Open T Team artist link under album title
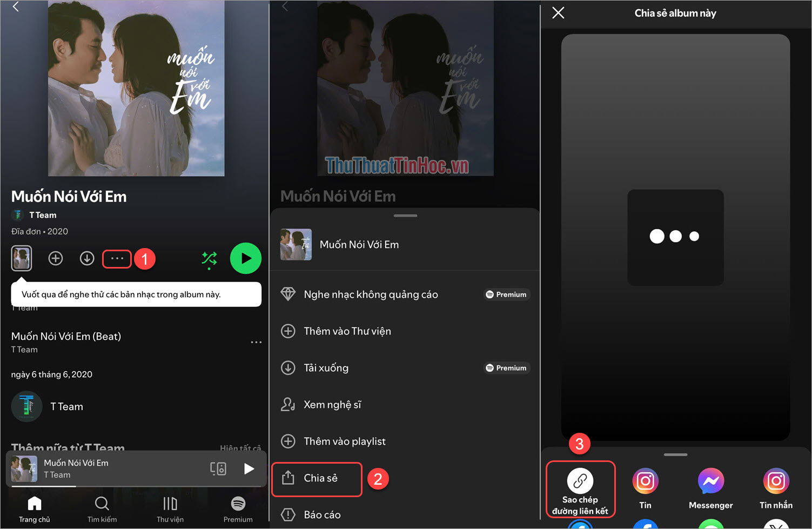This screenshot has width=812, height=529. coord(43,215)
